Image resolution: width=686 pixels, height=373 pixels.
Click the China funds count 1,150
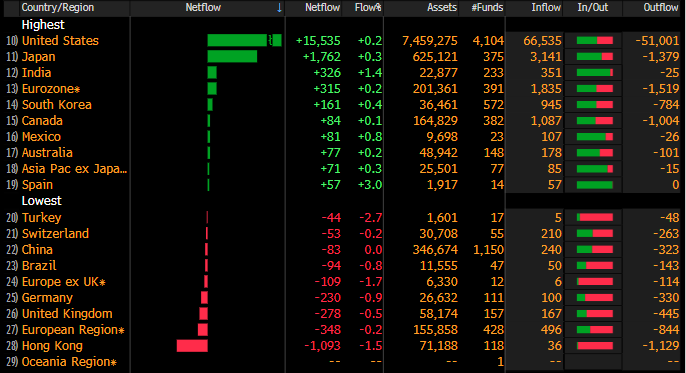click(488, 250)
